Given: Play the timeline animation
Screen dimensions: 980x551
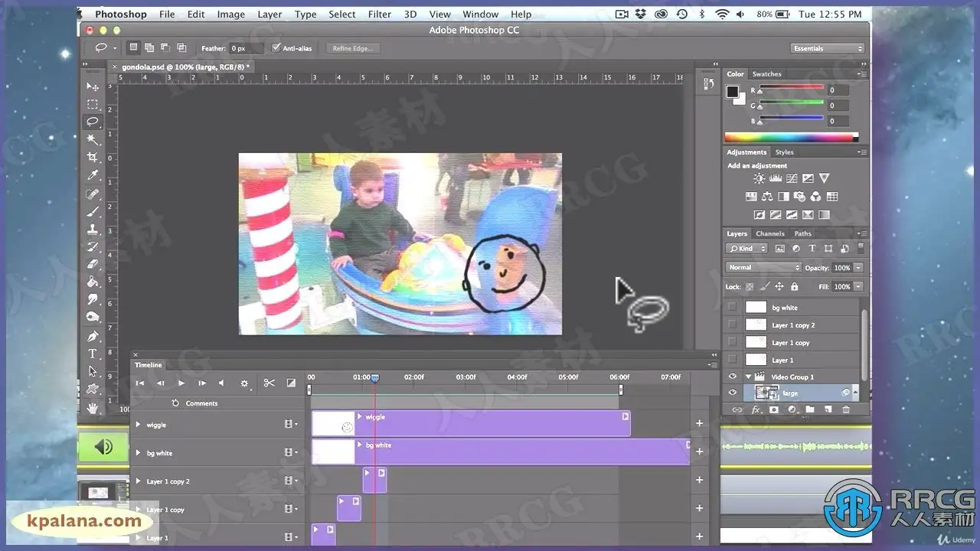Looking at the screenshot, I should (181, 383).
